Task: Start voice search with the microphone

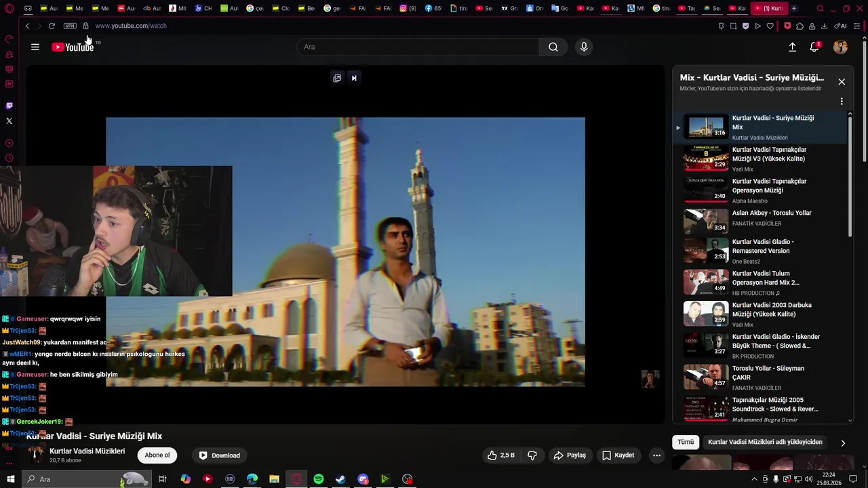Action: 584,47
